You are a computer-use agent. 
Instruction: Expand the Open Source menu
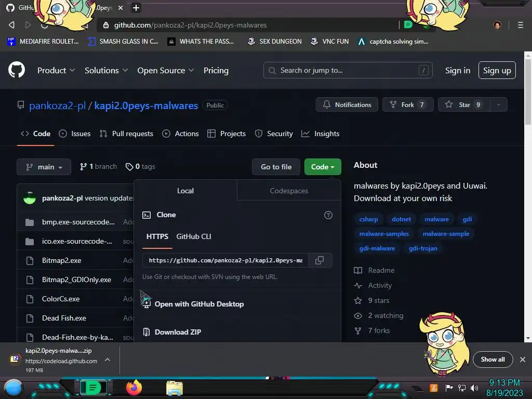(x=166, y=70)
